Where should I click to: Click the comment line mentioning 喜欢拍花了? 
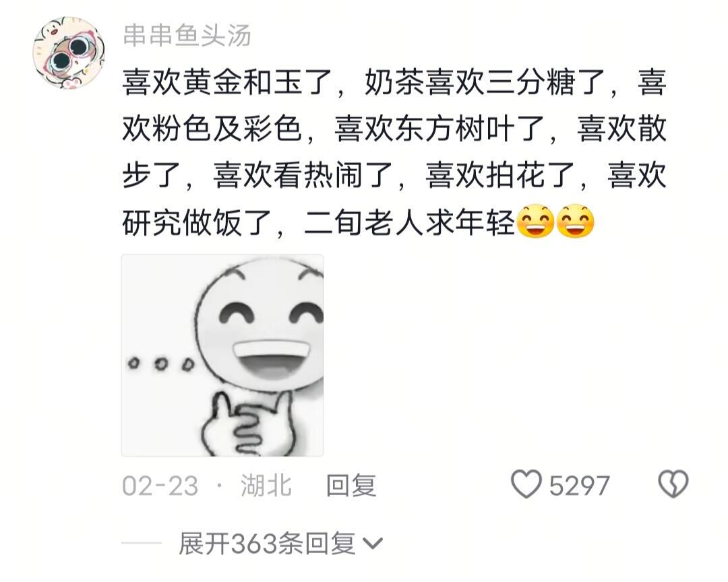click(x=394, y=175)
